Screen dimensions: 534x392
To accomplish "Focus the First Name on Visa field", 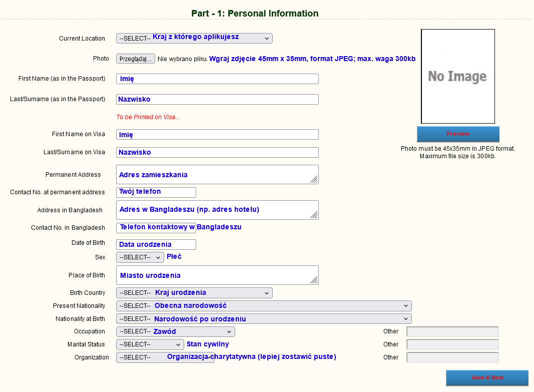I will pos(217,135).
